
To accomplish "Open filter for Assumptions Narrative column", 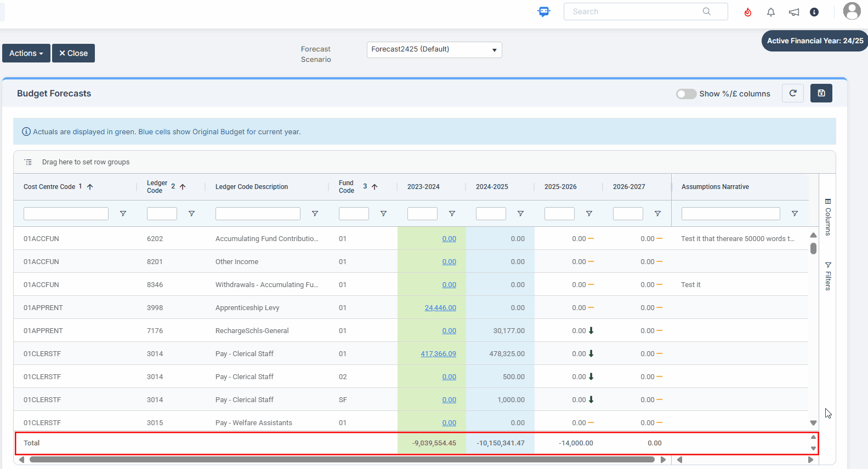I will [795, 214].
